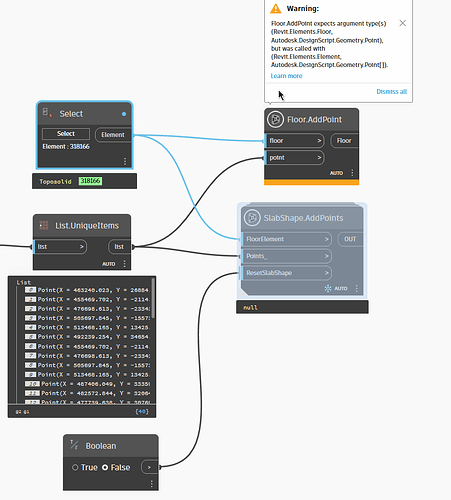Click the Select node element-picker icon
451x500 pixels.
[x=47, y=113]
